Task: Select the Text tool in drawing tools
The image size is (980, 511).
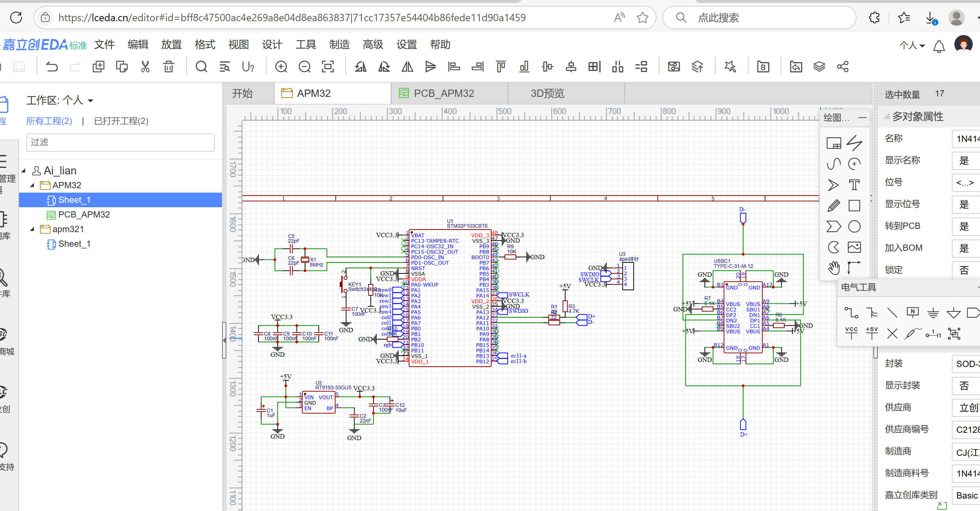Action: pyautogui.click(x=854, y=185)
